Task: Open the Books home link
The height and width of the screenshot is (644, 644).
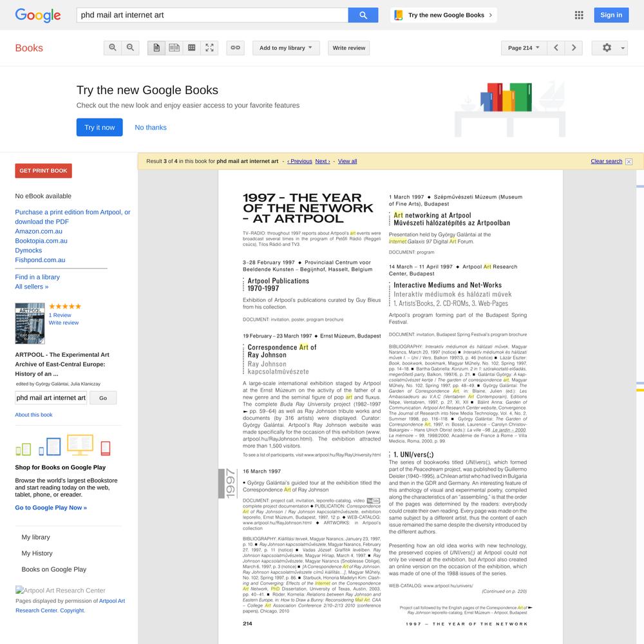Action: tap(29, 48)
